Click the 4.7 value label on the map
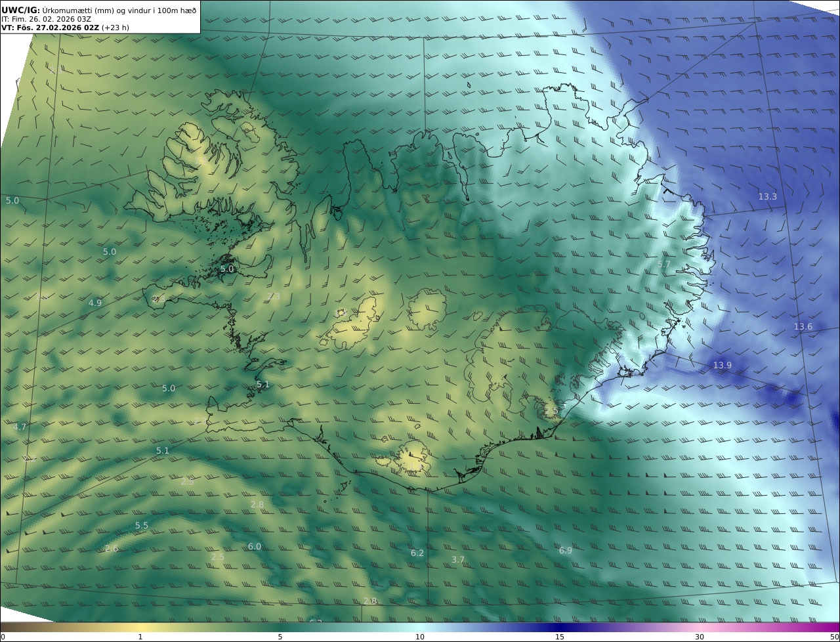The height and width of the screenshot is (642, 840). (x=20, y=427)
